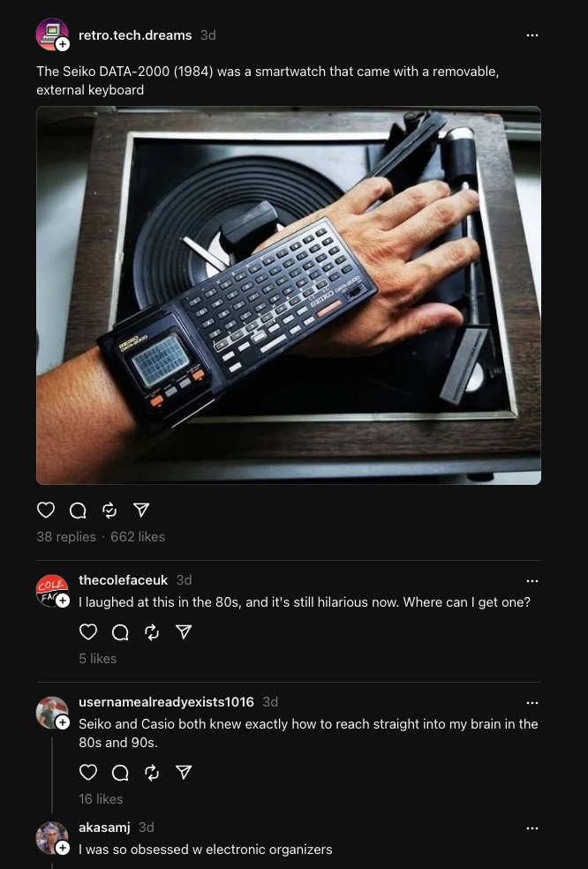Reply to thecolefaceuk's comment

pos(120,631)
